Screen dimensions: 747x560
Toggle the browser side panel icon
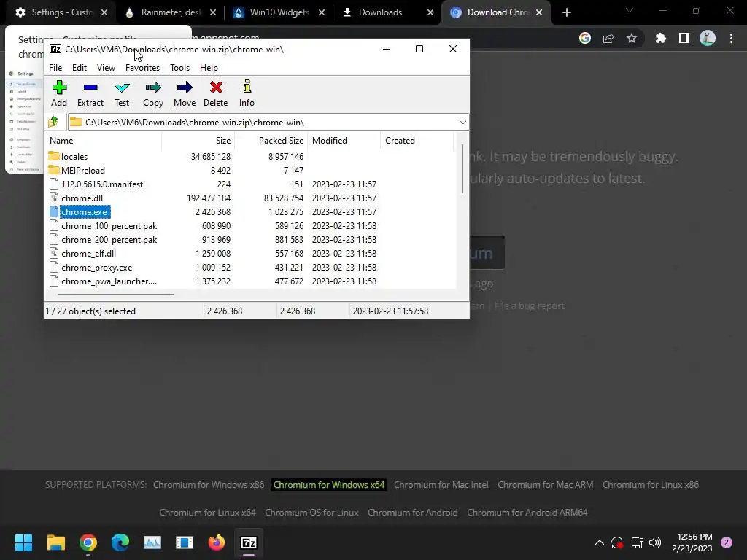(684, 38)
